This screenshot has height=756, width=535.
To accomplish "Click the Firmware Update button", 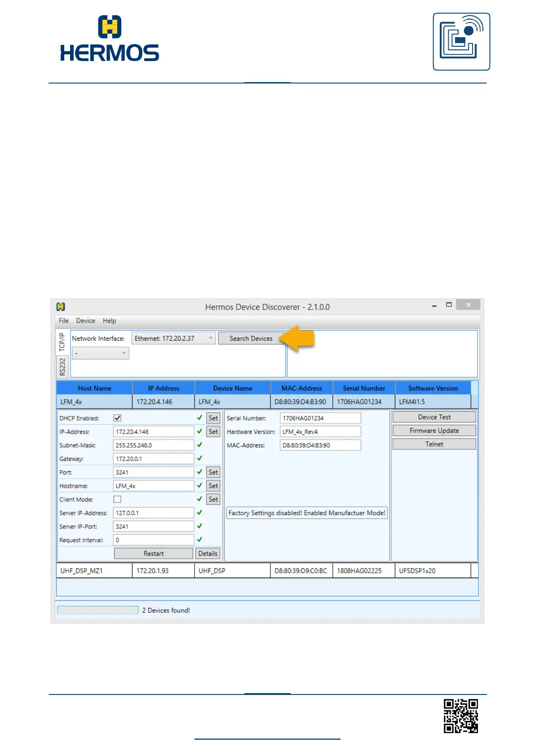I will 434,431.
